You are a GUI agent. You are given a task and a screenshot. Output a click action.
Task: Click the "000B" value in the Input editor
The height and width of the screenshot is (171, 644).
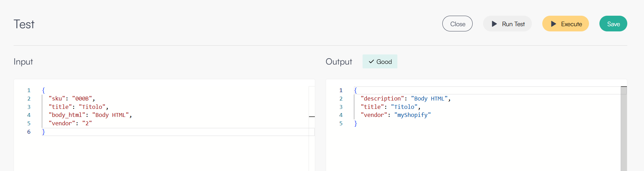(82, 99)
